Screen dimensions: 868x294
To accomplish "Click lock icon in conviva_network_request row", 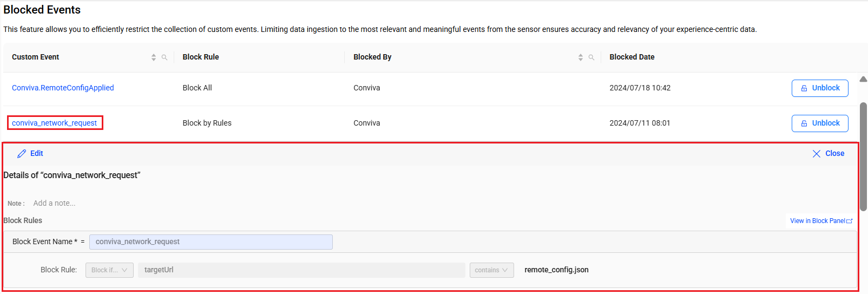I will [804, 123].
